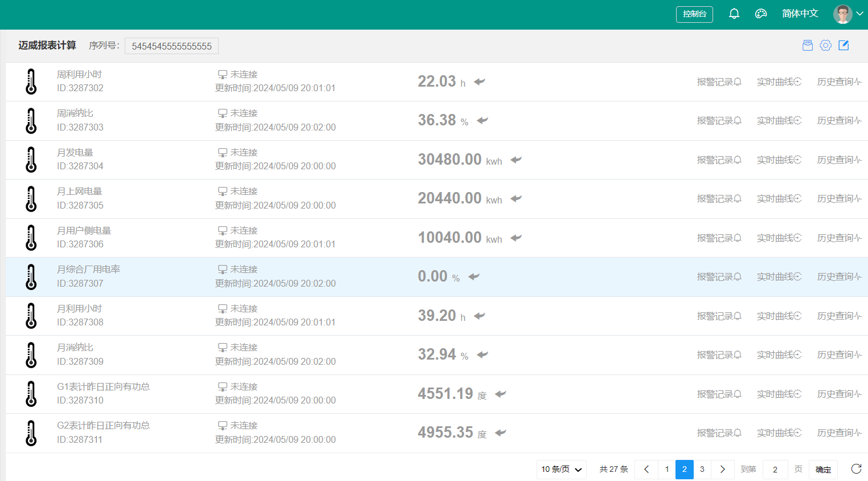The width and height of the screenshot is (868, 481).
Task: Click the save icon in header toolbar
Action: pos(808,46)
